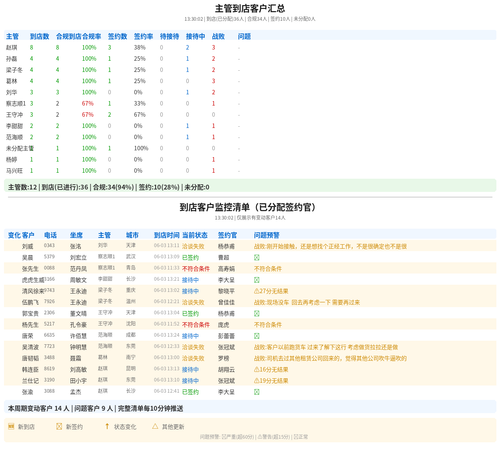The image size is (500, 459).
Task: Select supervisor 马兴旺 in summary table
Action: click(14, 170)
